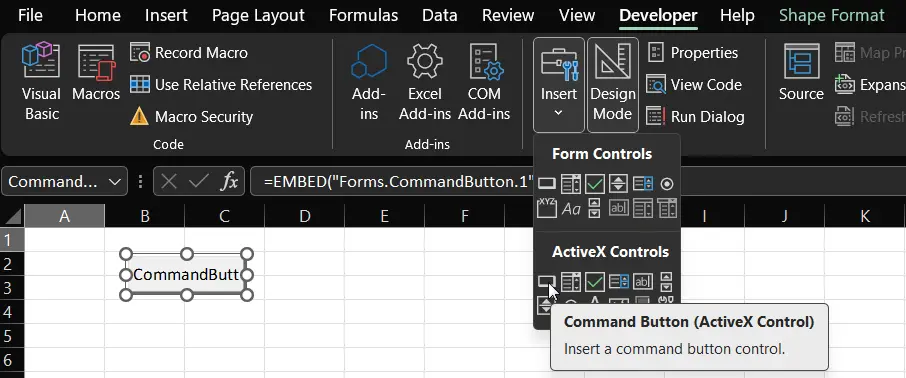906x378 pixels.
Task: Click Run Dialog
Action: (x=695, y=117)
